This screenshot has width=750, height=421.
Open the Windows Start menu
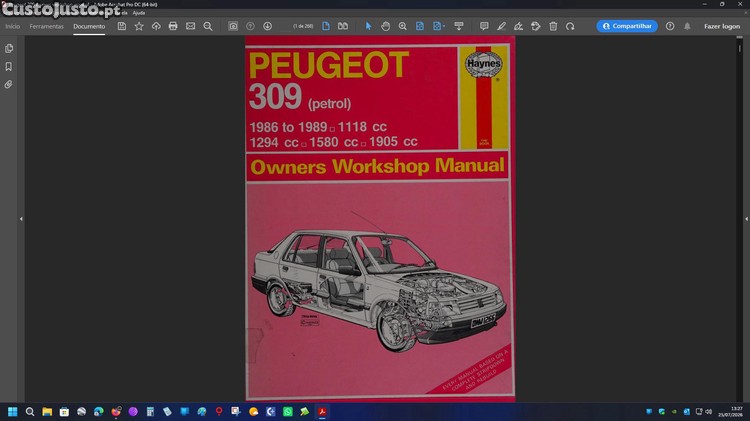coord(12,411)
